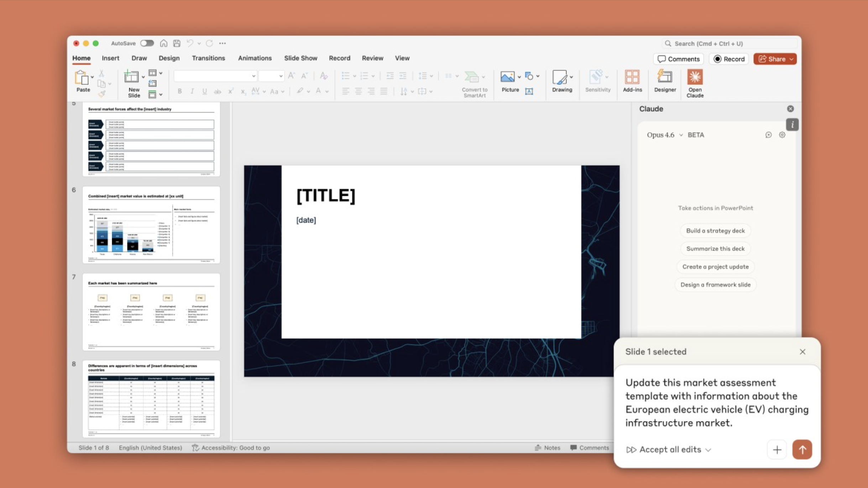Image resolution: width=868 pixels, height=488 pixels.
Task: Toggle the AutoSave switch
Action: click(x=147, y=43)
